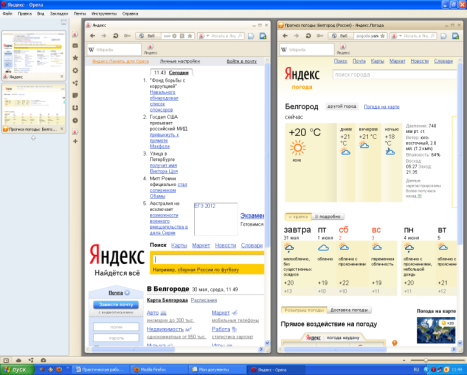The height and width of the screenshot is (375, 467).
Task: Click the поиск города field
Action: pos(395,75)
